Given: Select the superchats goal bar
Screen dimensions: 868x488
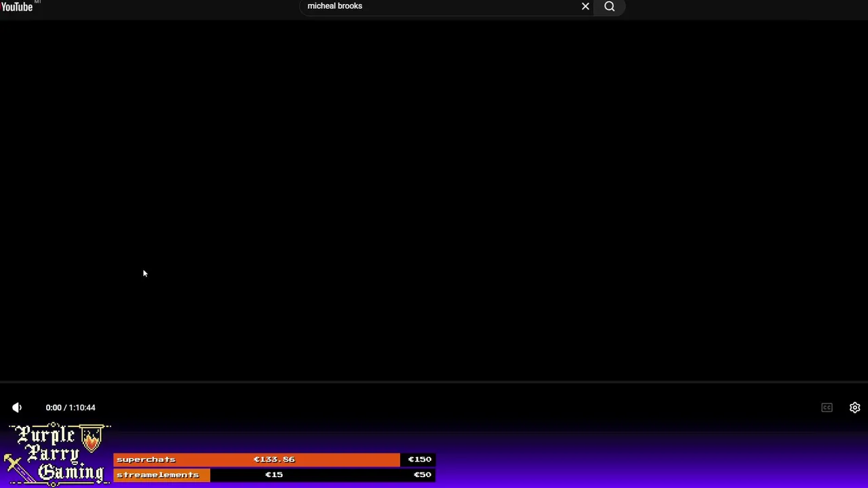Looking at the screenshot, I should pos(274,460).
